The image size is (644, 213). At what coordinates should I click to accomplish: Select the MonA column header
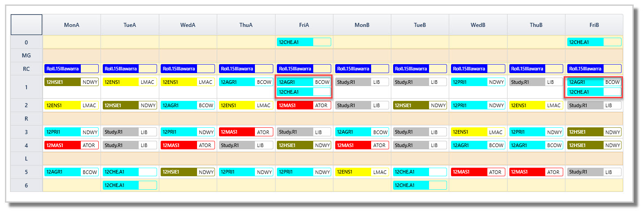tap(72, 25)
